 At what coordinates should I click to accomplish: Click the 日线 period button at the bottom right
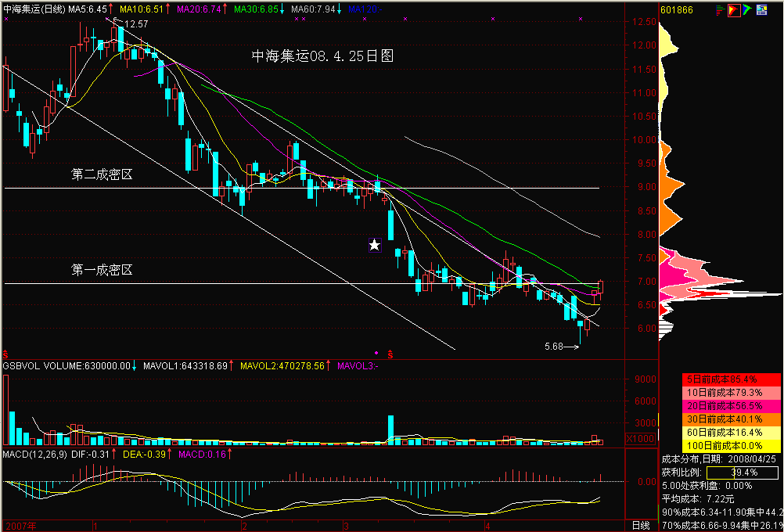click(x=641, y=526)
